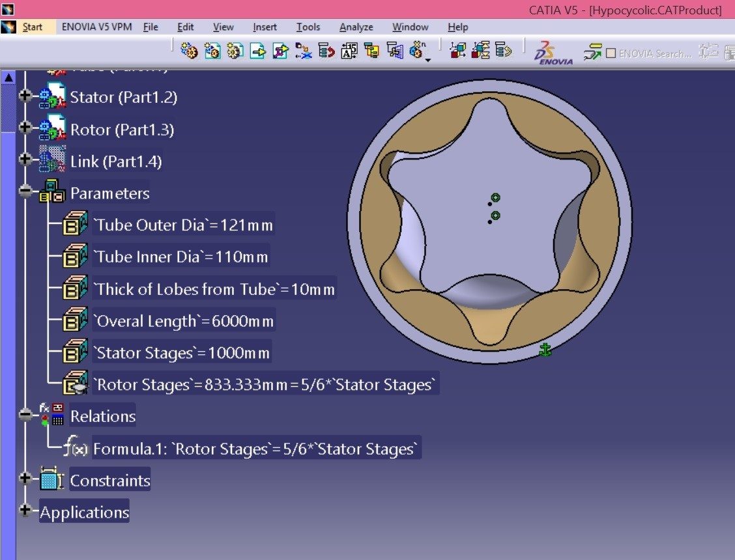Select `Overal Length`=6000mm parameter
The image size is (735, 560).
pyautogui.click(x=183, y=322)
